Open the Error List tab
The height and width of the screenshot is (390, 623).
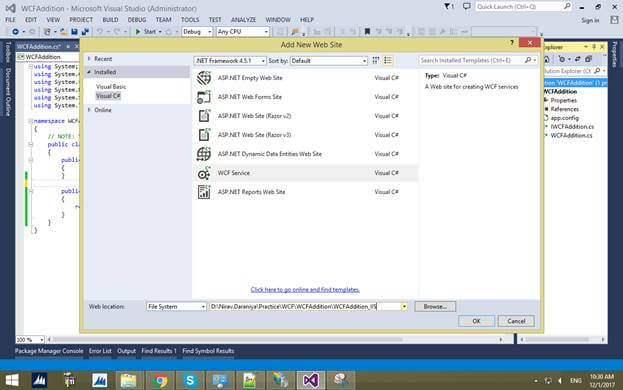coord(100,351)
